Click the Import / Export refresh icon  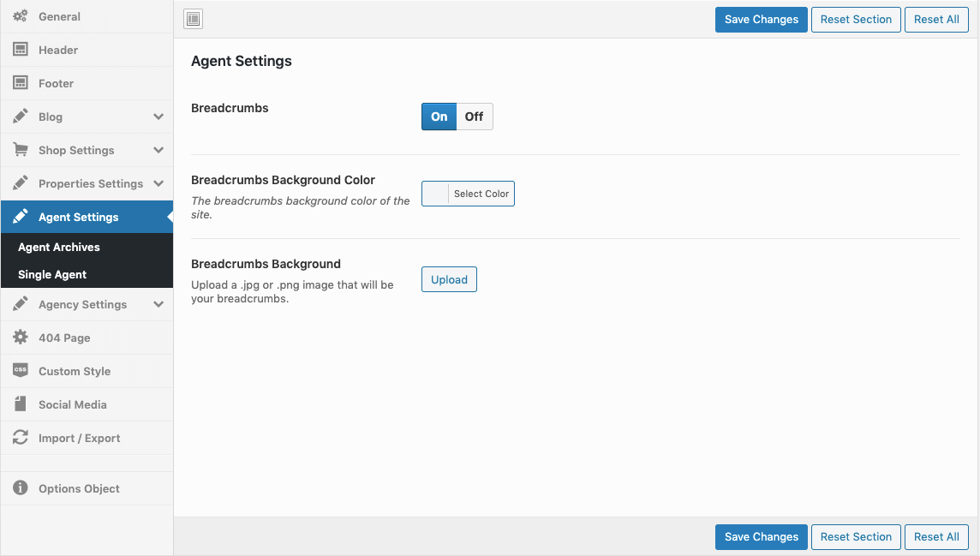21,438
